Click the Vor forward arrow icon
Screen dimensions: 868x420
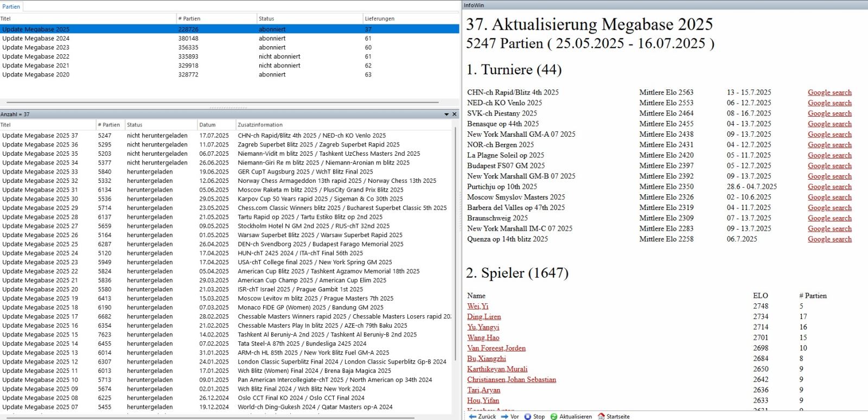[x=505, y=416]
